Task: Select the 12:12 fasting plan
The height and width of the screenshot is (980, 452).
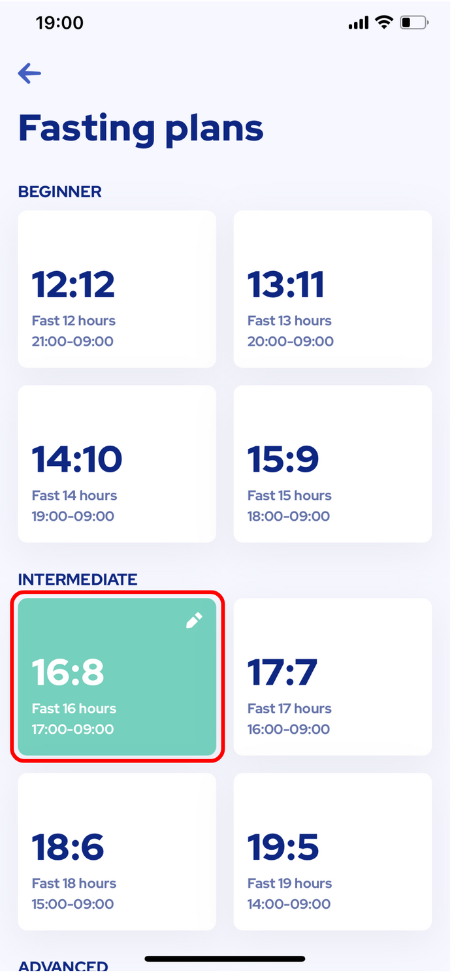Action: [117, 289]
